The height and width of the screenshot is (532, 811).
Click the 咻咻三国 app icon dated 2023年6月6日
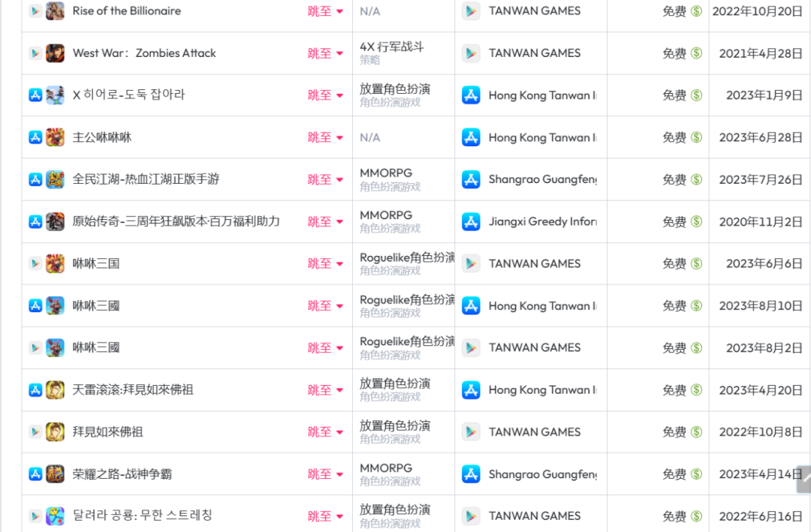click(55, 263)
